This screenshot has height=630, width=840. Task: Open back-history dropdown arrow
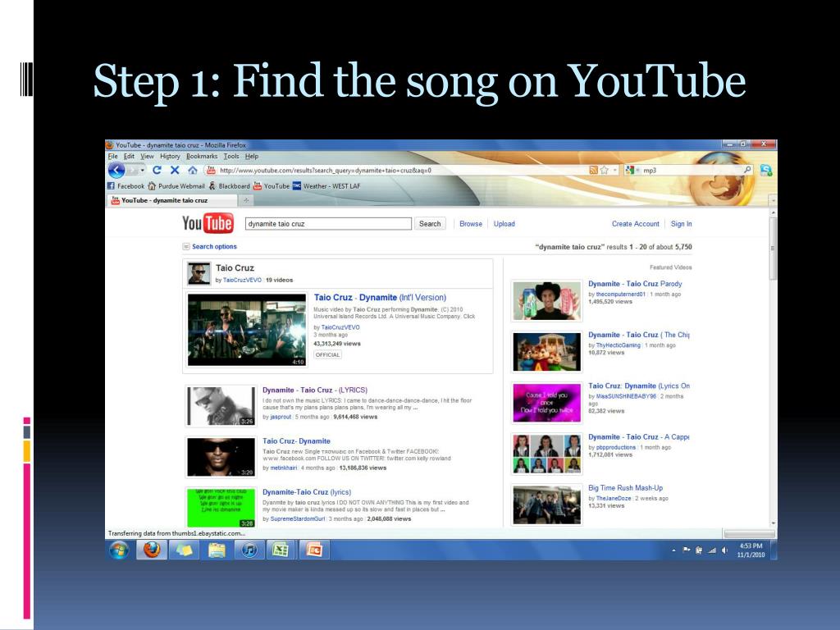pyautogui.click(x=143, y=170)
